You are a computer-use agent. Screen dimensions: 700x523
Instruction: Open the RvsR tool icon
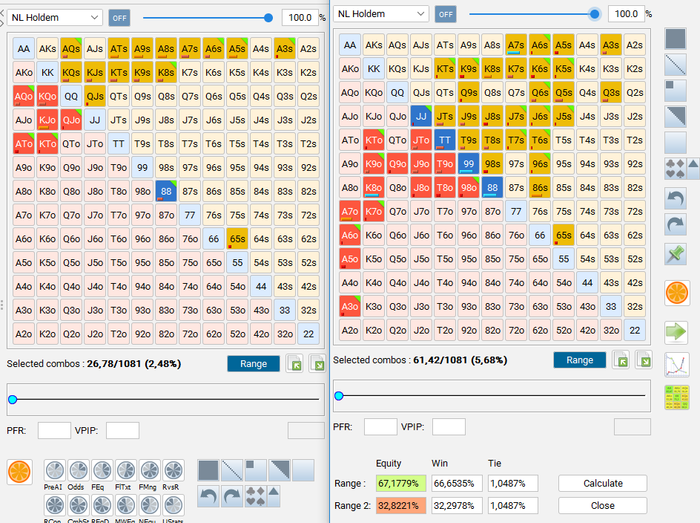pos(173,470)
